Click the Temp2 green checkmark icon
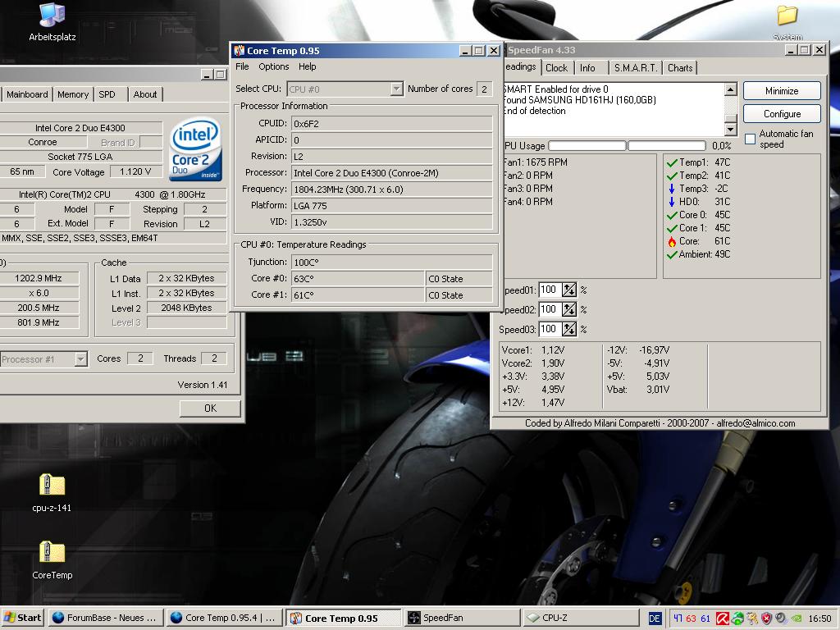The width and height of the screenshot is (840, 630). pos(672,176)
